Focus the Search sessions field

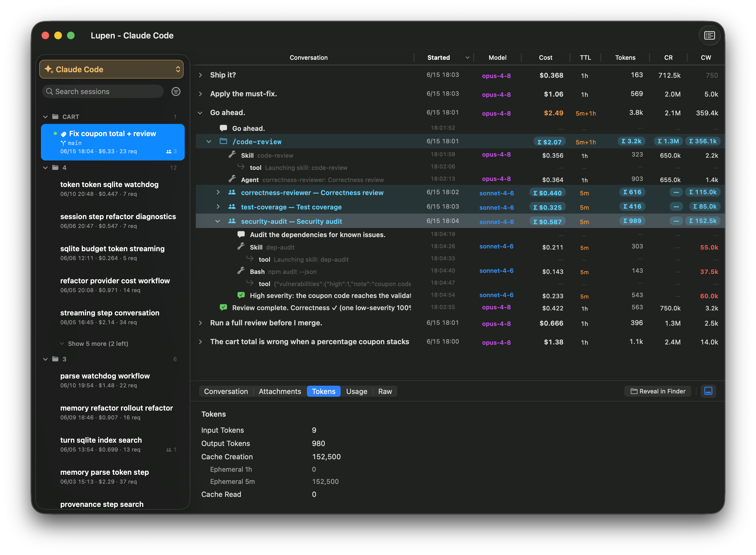point(103,91)
